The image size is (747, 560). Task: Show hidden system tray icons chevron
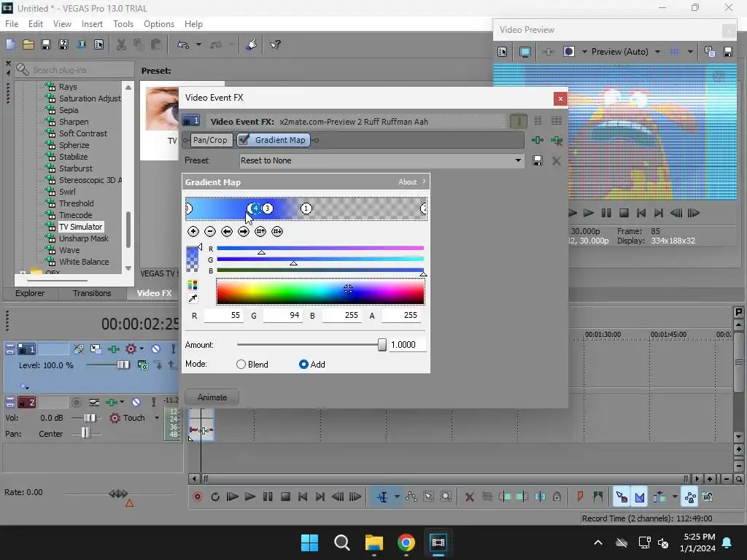[x=598, y=542]
